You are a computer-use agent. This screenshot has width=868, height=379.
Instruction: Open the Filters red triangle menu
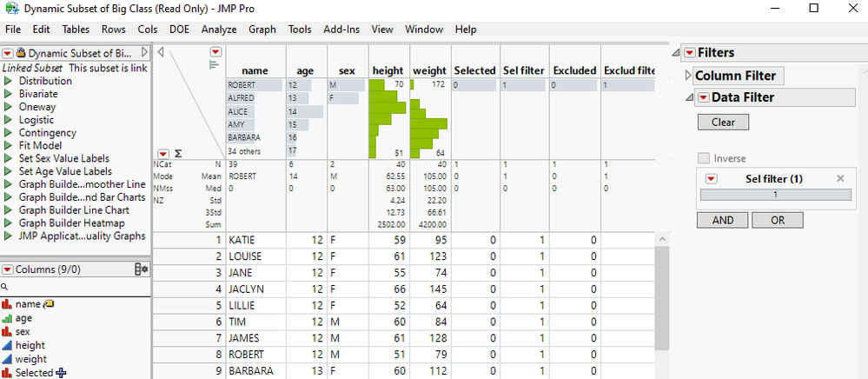(689, 53)
